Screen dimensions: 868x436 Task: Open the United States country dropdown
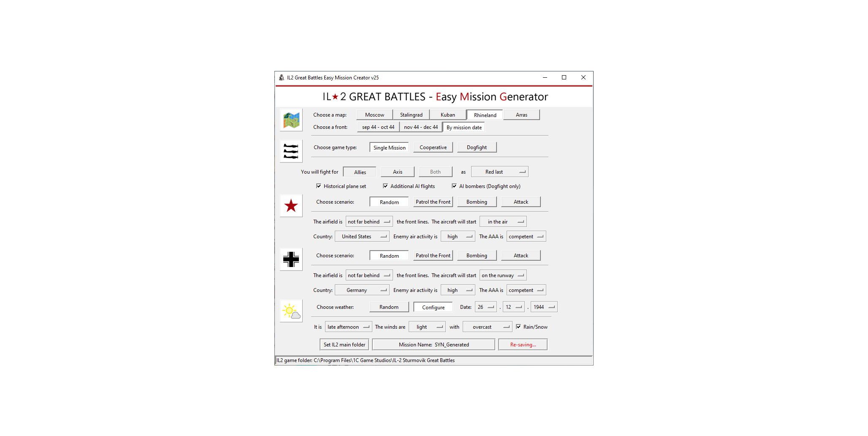pos(362,237)
